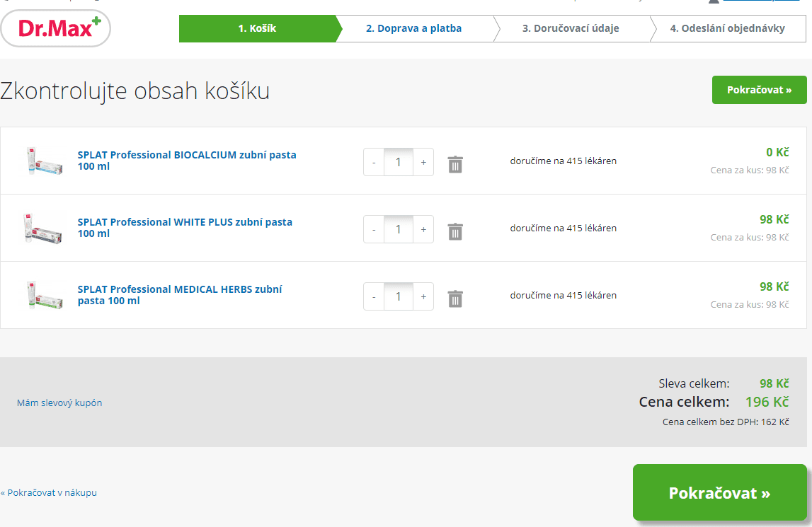812x527 pixels.
Task: Go to step 2 Doprava a platba
Action: [413, 28]
